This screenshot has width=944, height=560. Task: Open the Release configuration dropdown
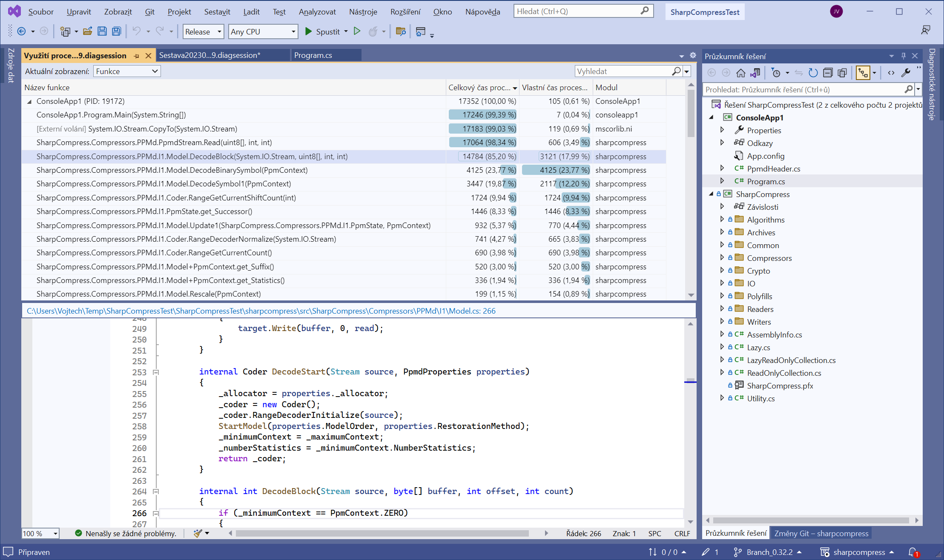[203, 31]
